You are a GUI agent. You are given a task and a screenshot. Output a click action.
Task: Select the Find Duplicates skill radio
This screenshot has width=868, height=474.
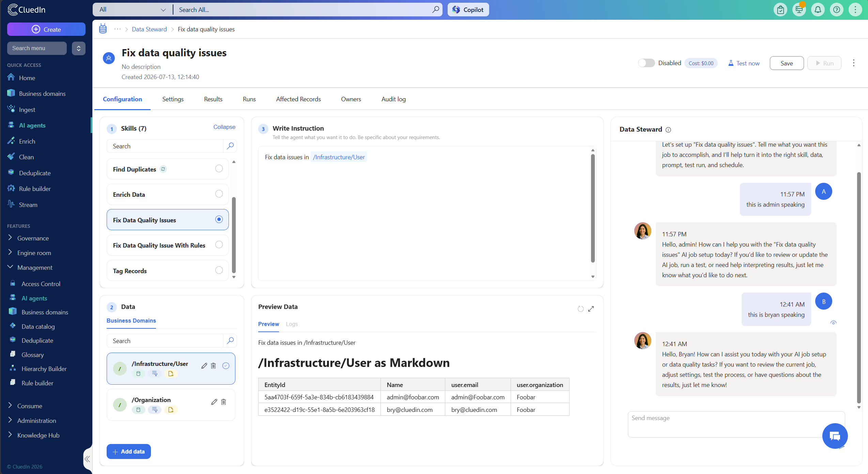[219, 168]
